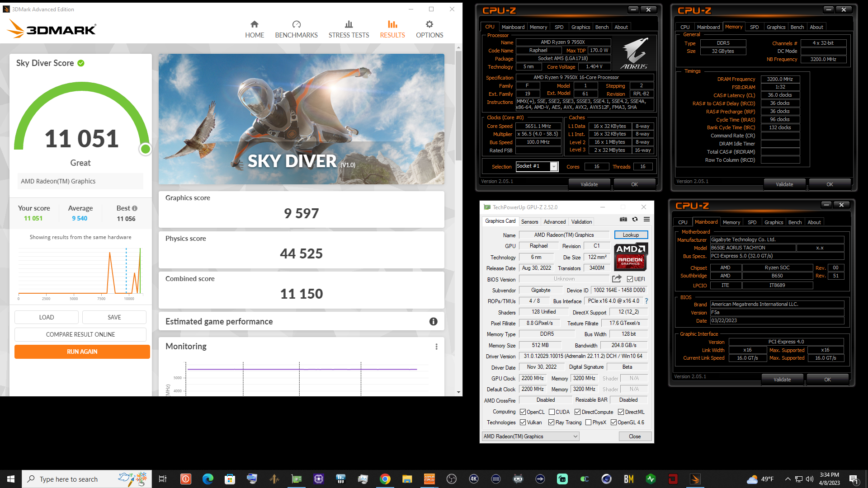
Task: Open the volume control in system tray
Action: (x=809, y=479)
